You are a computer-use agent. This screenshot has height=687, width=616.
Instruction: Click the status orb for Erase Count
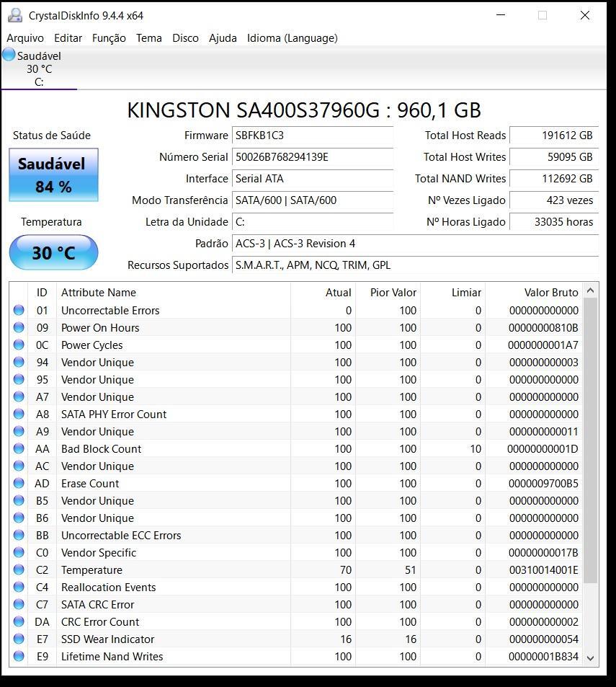point(19,483)
